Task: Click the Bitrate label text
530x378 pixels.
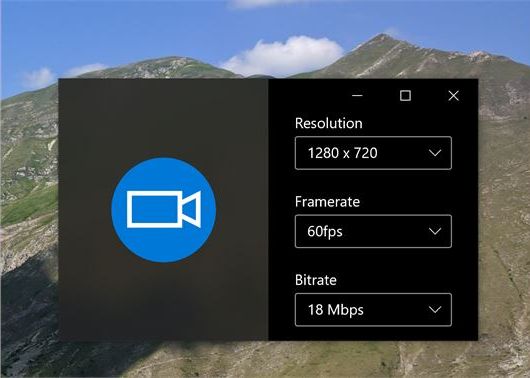Action: click(x=316, y=280)
